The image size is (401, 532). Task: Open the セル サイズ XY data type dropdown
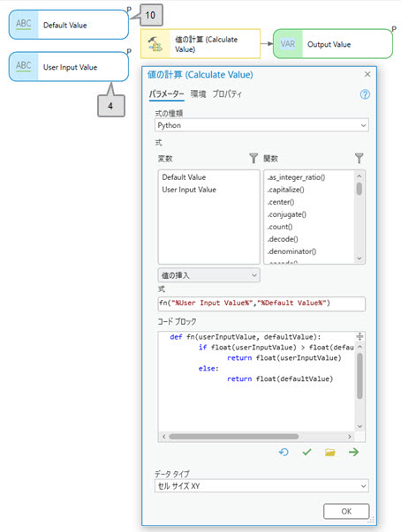(x=261, y=486)
